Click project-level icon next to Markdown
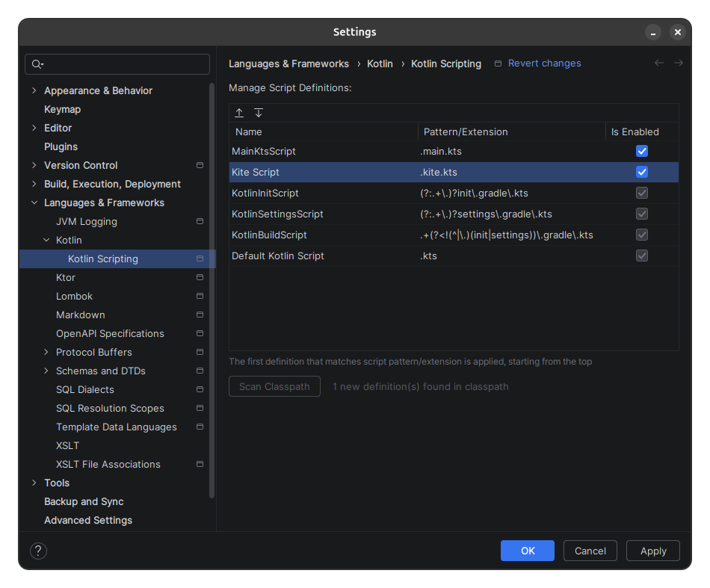 point(200,315)
